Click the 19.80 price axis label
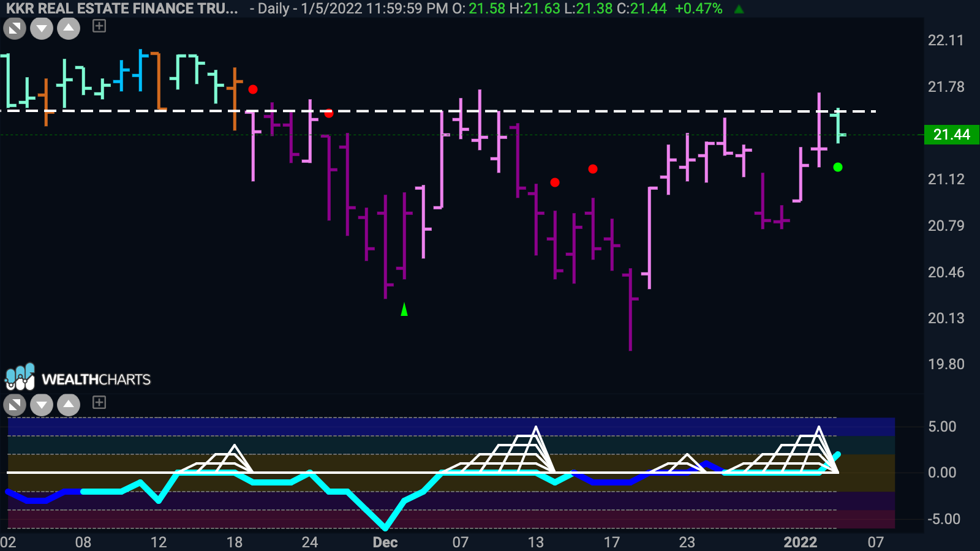Viewport: 980px width, 551px height. point(946,364)
